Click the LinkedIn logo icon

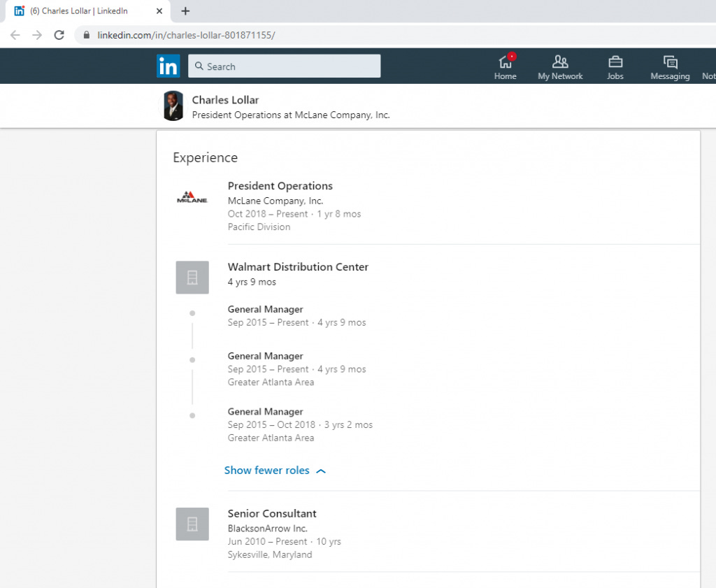(x=168, y=66)
